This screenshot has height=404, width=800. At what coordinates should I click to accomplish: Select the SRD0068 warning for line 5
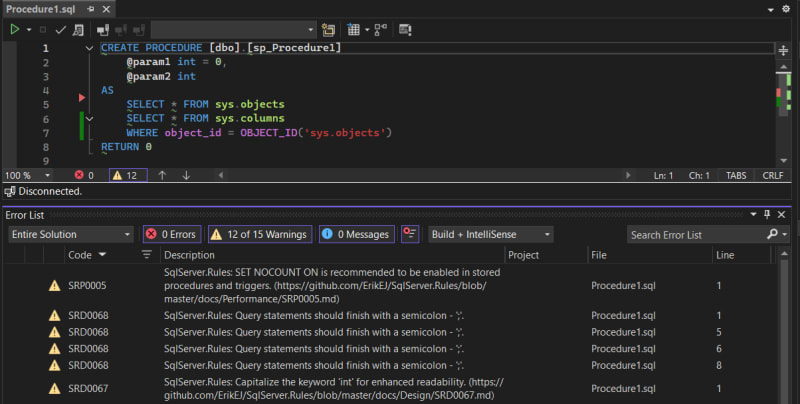(x=392, y=333)
